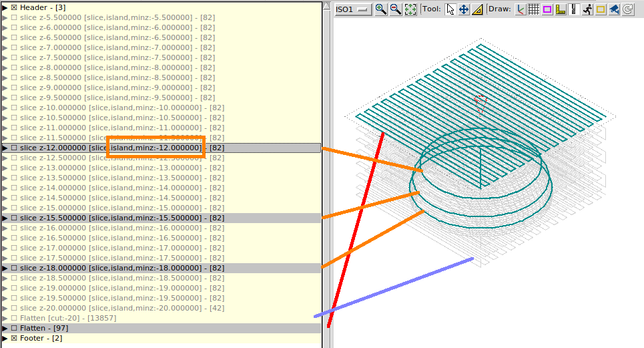Select the slice z-19.500000 row
644x348 pixels.
[x=161, y=299]
